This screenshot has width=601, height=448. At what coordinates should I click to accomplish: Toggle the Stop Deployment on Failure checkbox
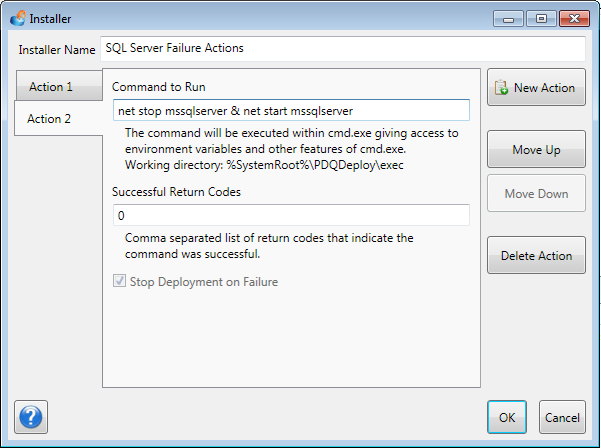[120, 282]
